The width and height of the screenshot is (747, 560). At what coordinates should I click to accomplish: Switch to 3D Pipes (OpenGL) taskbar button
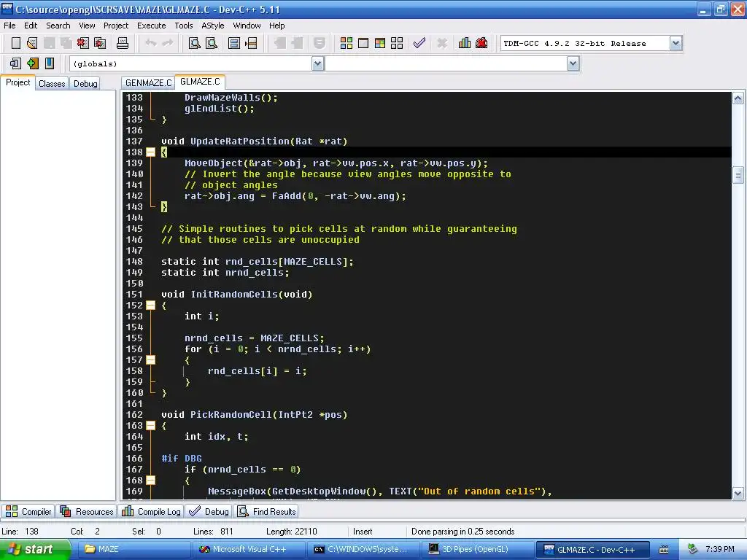[x=478, y=550]
